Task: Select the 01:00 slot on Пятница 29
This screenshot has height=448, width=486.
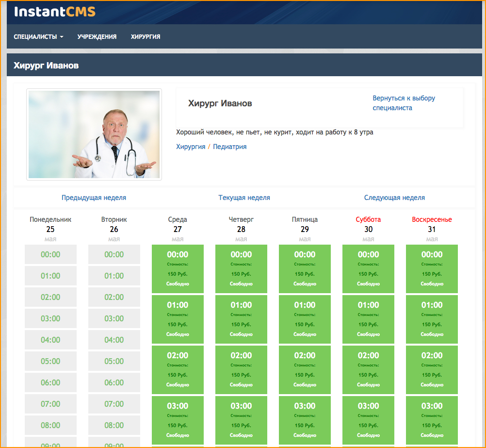Action: click(305, 319)
